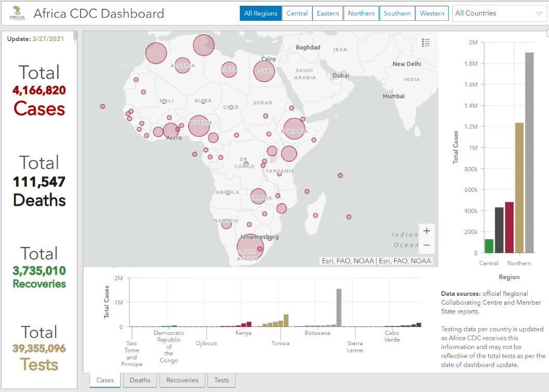Image resolution: width=549 pixels, height=392 pixels.
Task: Switch to the Deaths tab
Action: (140, 380)
